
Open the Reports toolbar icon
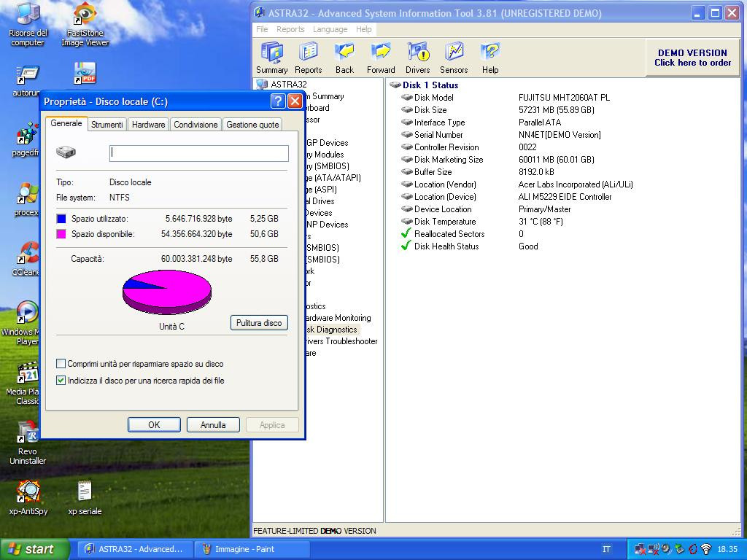[308, 58]
